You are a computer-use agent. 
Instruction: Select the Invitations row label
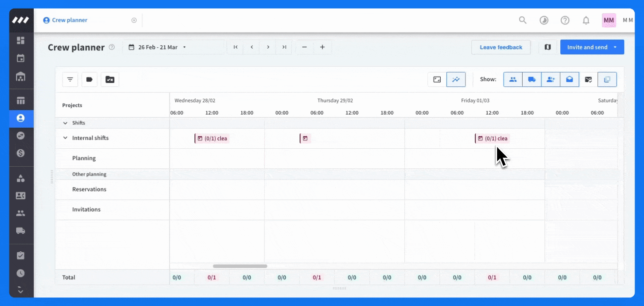[86, 209]
